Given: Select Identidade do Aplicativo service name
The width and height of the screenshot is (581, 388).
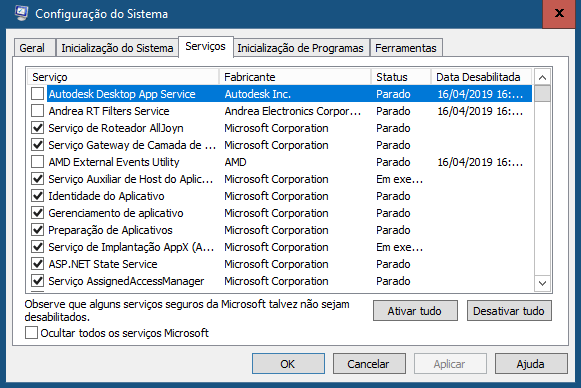Looking at the screenshot, I should tap(106, 196).
